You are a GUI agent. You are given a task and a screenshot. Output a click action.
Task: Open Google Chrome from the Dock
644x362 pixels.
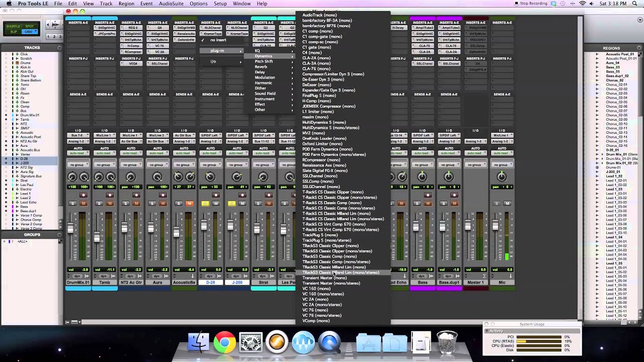coord(224,342)
